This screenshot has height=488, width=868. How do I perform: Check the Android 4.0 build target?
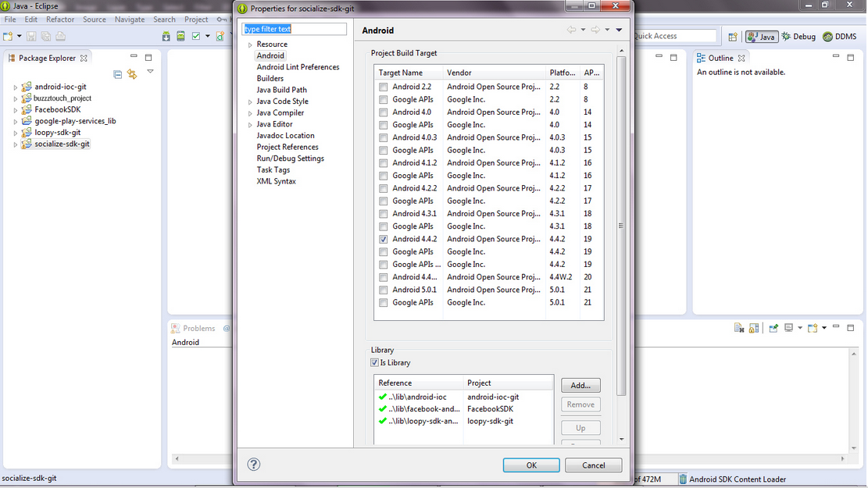(x=383, y=112)
